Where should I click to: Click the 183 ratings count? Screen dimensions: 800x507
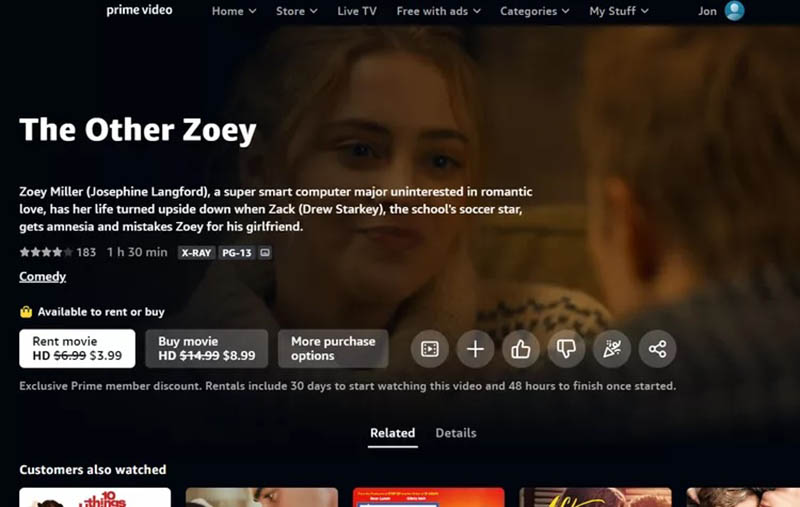(86, 252)
